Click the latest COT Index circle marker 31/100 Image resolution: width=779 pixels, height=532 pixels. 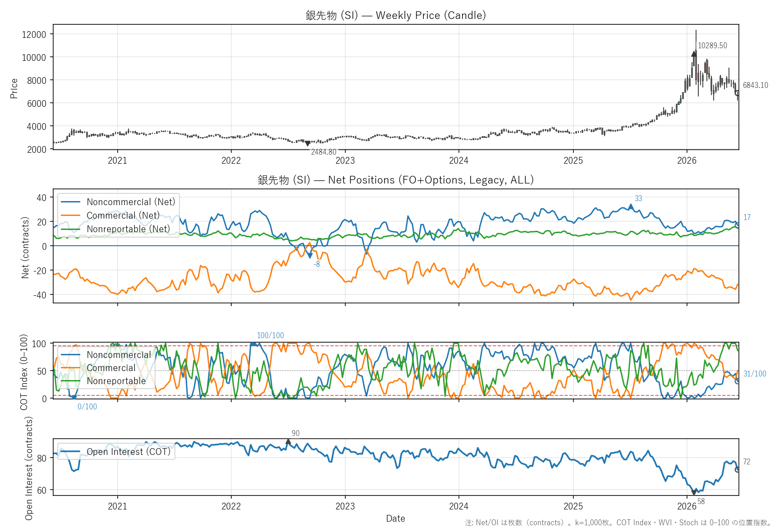click(x=738, y=381)
